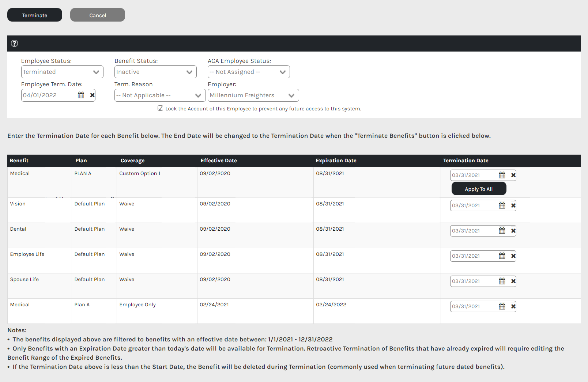Click the help question mark icon
Viewport: 588px width, 382px height.
tap(14, 44)
